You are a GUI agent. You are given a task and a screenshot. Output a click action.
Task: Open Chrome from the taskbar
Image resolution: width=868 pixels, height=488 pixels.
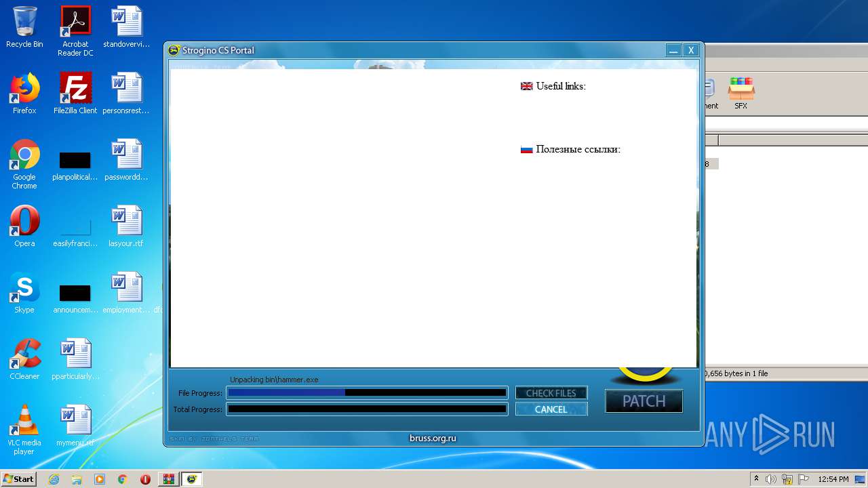point(122,479)
